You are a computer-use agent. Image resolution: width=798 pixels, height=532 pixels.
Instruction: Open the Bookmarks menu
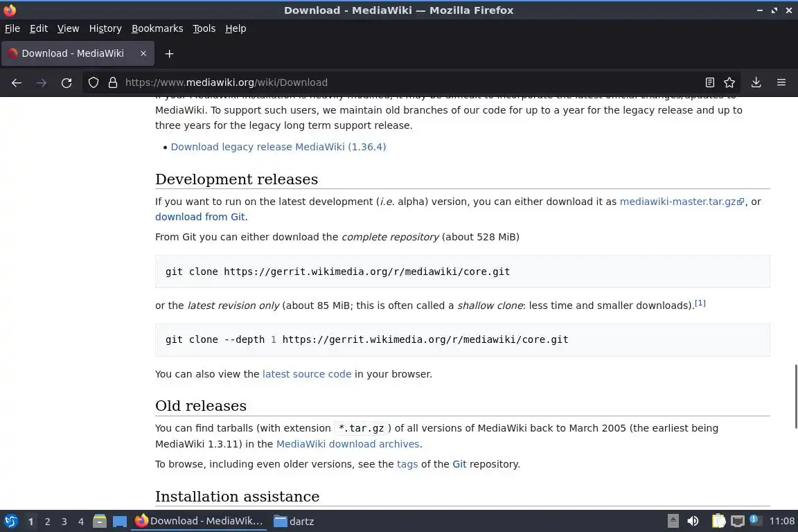click(157, 28)
